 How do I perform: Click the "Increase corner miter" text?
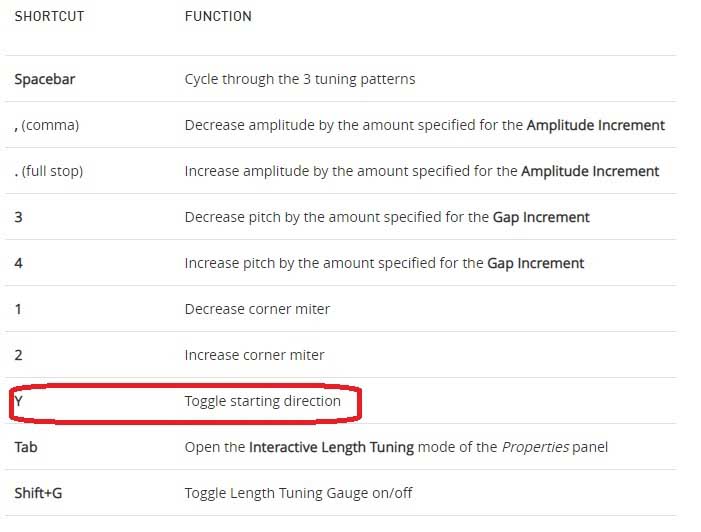pos(254,355)
